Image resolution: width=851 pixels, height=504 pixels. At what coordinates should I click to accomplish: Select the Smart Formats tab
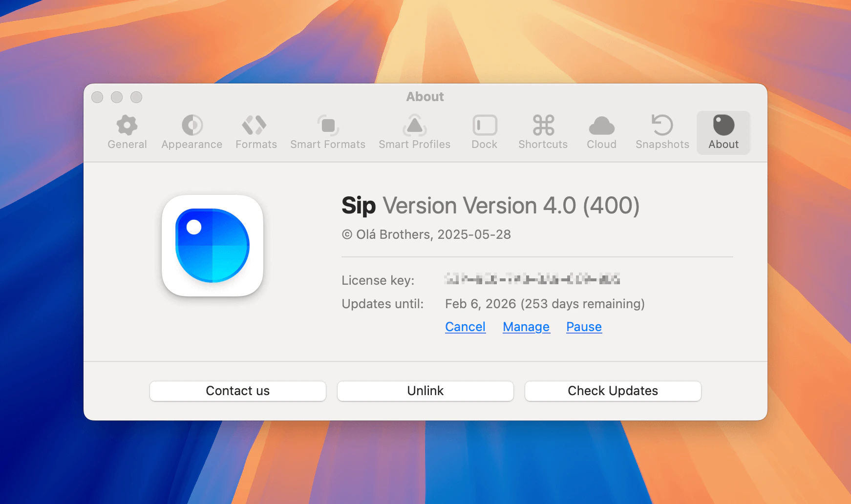pos(328,132)
